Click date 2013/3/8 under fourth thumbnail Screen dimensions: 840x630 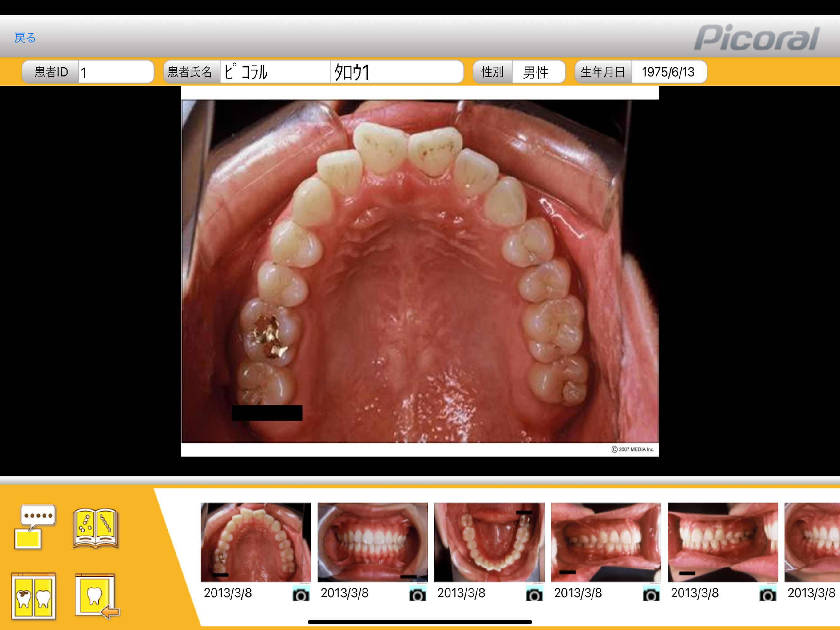point(578,593)
